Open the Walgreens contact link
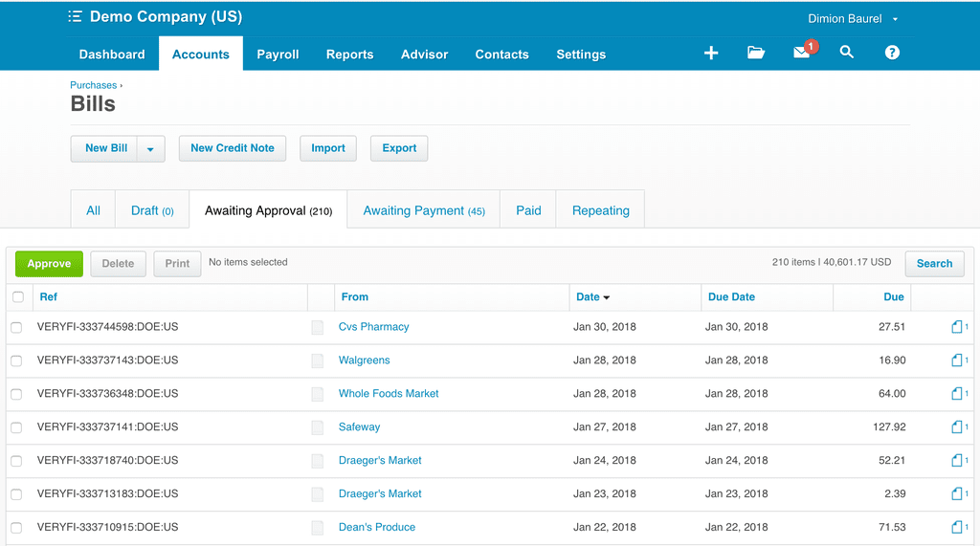 [364, 360]
